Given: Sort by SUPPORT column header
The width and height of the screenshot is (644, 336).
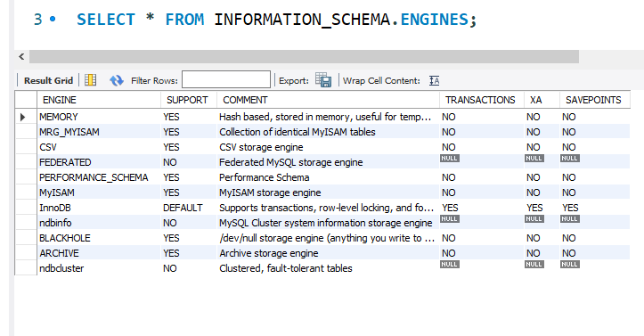Looking at the screenshot, I should [x=189, y=100].
